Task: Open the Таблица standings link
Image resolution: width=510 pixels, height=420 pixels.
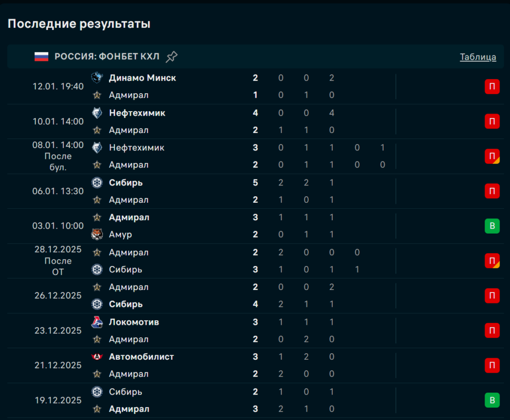Action: tap(478, 57)
